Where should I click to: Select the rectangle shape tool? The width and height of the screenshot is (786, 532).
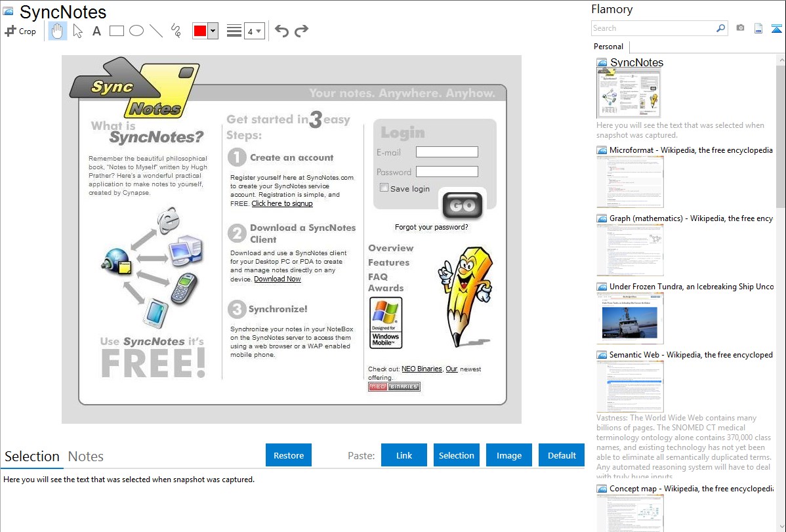pos(117,31)
